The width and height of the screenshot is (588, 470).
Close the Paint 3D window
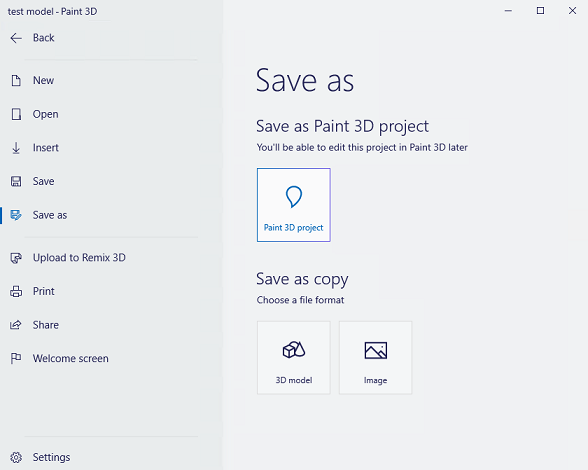(572, 11)
